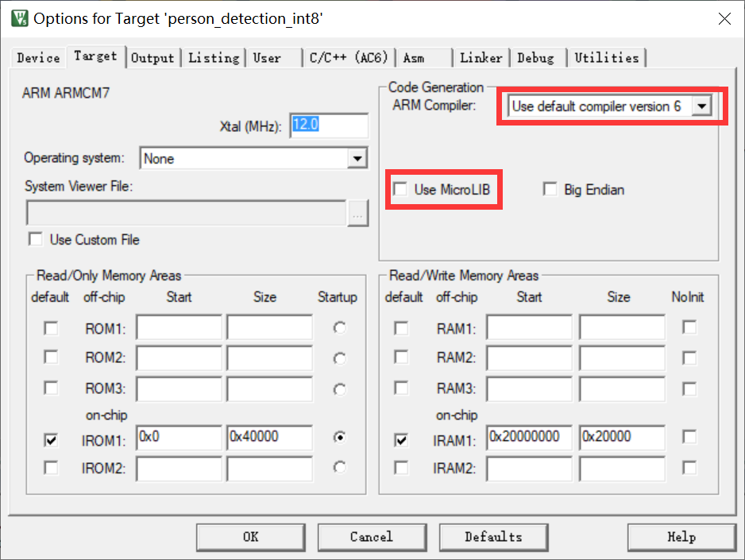Switch to the C/C++ (AC6) tab

[x=349, y=58]
